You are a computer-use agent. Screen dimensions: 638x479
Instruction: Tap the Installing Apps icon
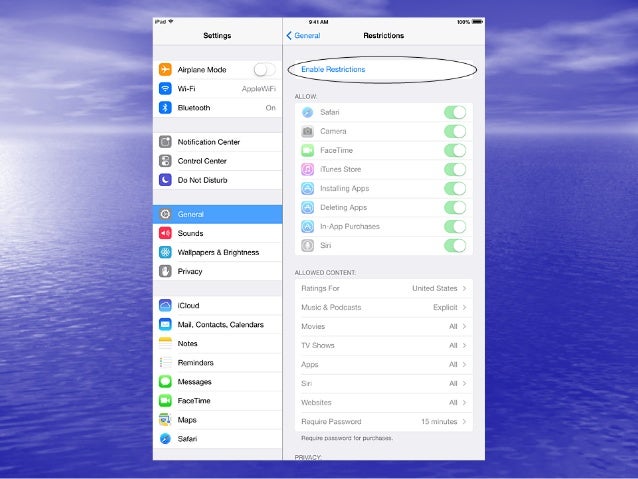308,188
